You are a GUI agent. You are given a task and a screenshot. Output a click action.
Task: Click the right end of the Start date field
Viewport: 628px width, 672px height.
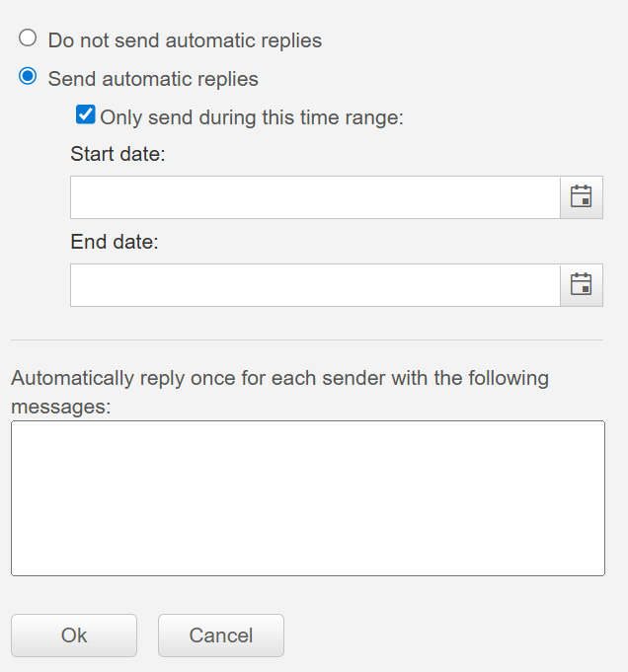point(543,197)
